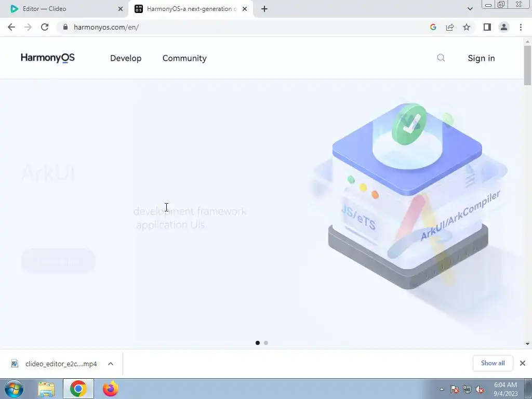Click the scrollbar up arrow
The height and width of the screenshot is (399, 532).
527,42
